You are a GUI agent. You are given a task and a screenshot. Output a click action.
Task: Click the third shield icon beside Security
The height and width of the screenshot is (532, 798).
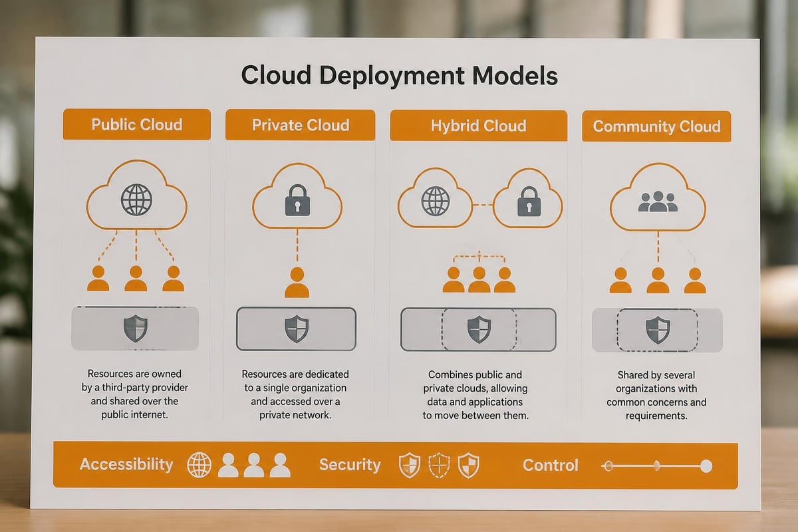pyautogui.click(x=469, y=465)
